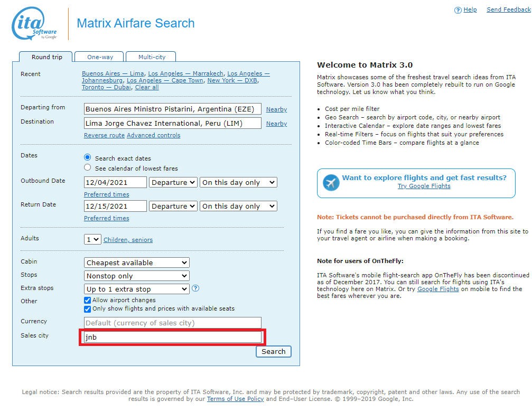Click the Children, seniors link
532x412 pixels.
click(x=128, y=240)
